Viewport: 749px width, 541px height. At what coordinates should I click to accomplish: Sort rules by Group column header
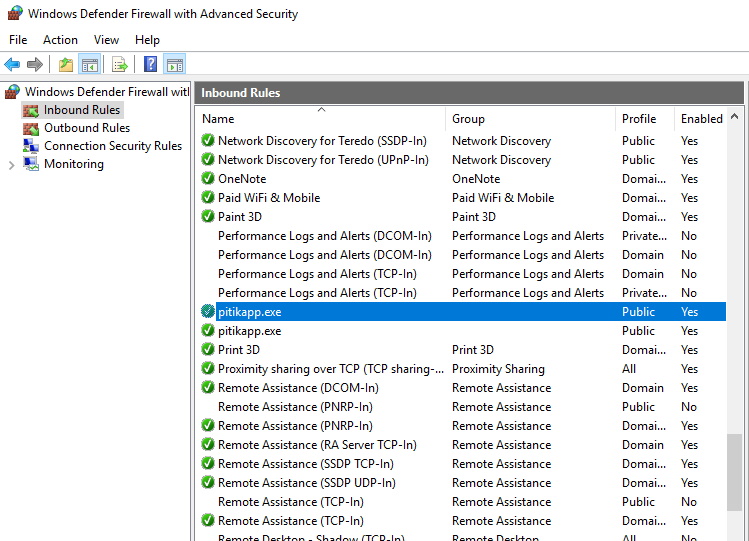[x=468, y=119]
